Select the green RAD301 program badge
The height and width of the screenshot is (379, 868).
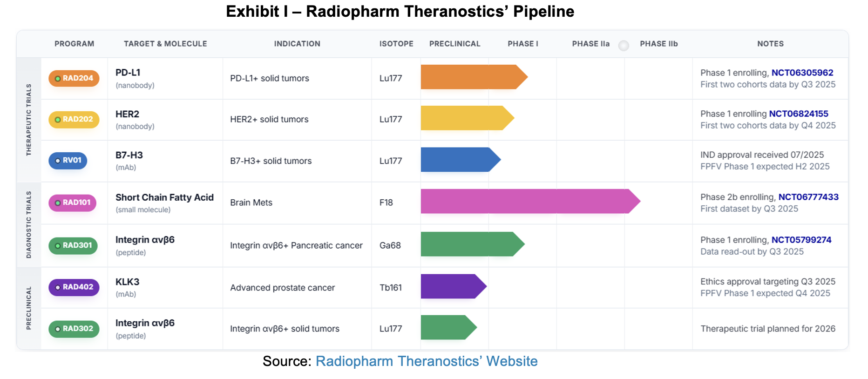coord(73,245)
